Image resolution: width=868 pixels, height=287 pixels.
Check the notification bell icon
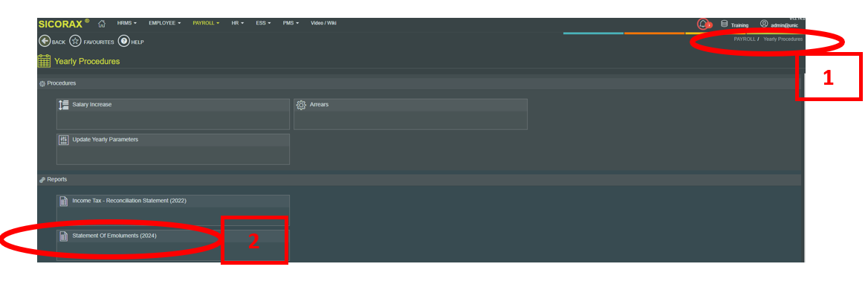tap(703, 25)
